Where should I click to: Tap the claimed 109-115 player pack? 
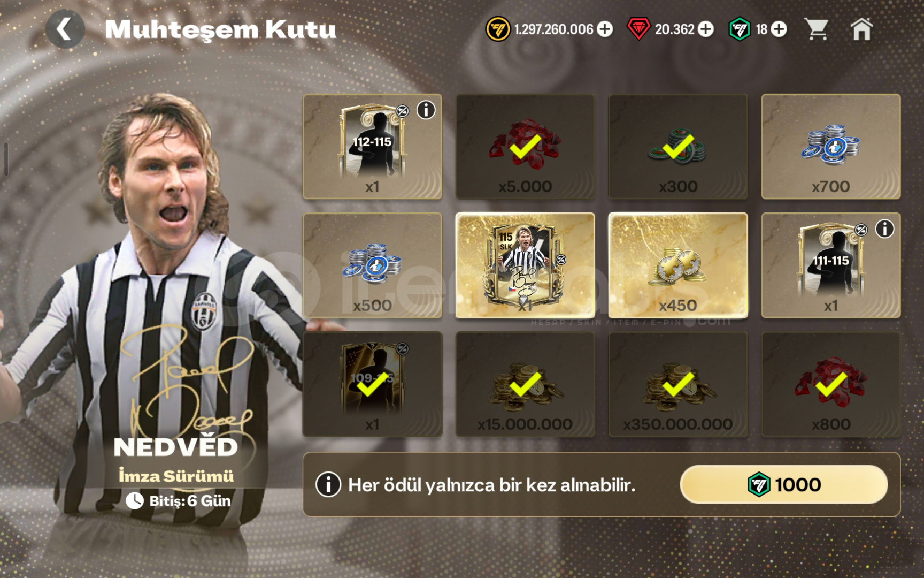click(x=372, y=384)
